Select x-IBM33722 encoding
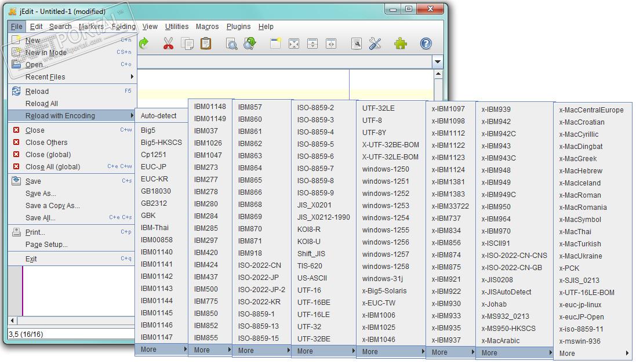The width and height of the screenshot is (636, 364). [x=450, y=206]
